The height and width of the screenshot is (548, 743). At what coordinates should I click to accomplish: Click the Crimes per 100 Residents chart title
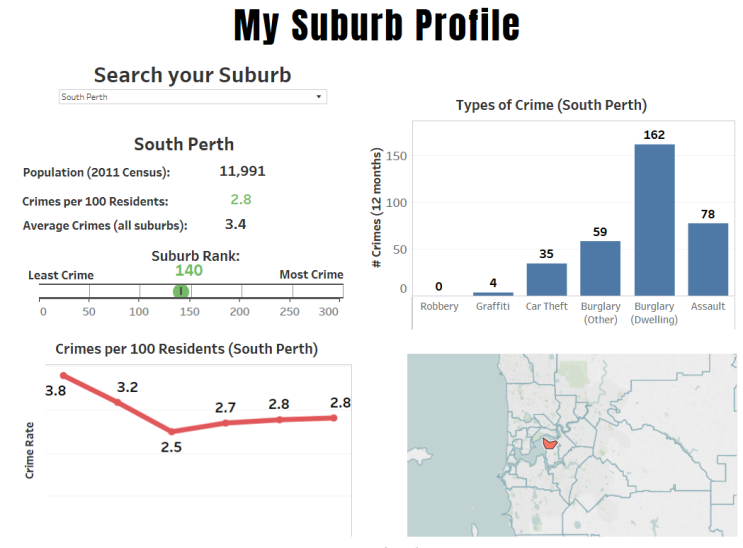[187, 349]
